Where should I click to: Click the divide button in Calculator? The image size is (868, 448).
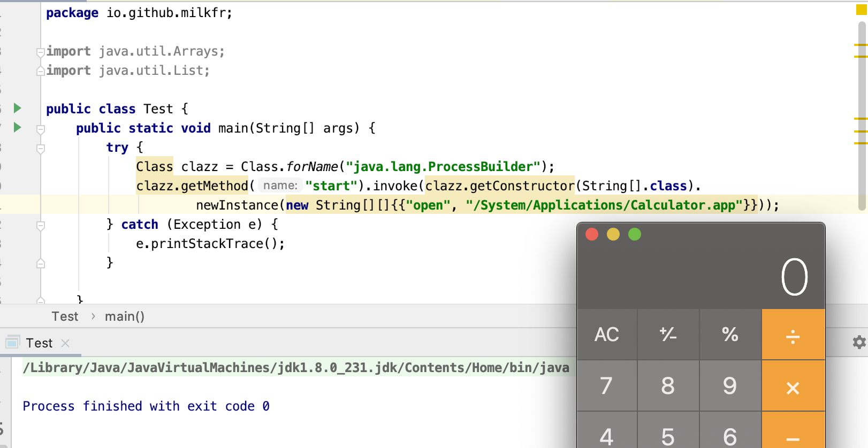coord(793,335)
